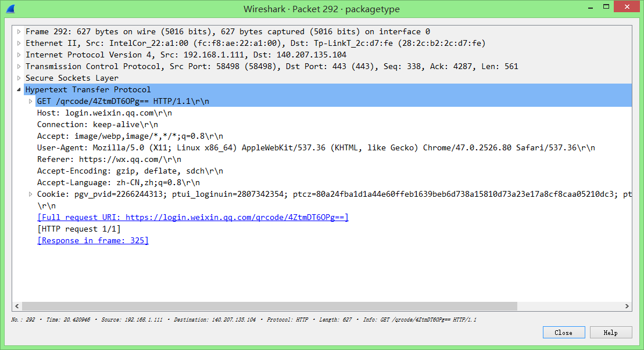The width and height of the screenshot is (644, 350).
Task: Click the scrollbar right arrow
Action: 627,306
